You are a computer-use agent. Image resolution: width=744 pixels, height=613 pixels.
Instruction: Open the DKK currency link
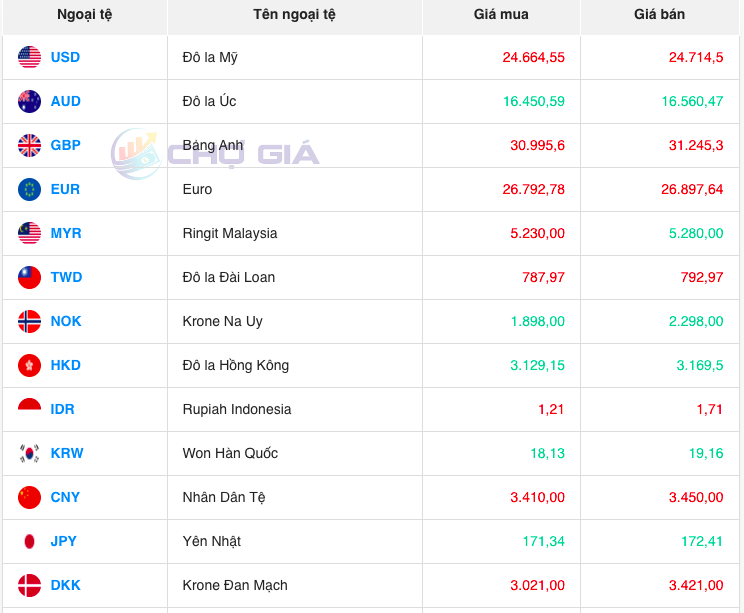(x=65, y=585)
